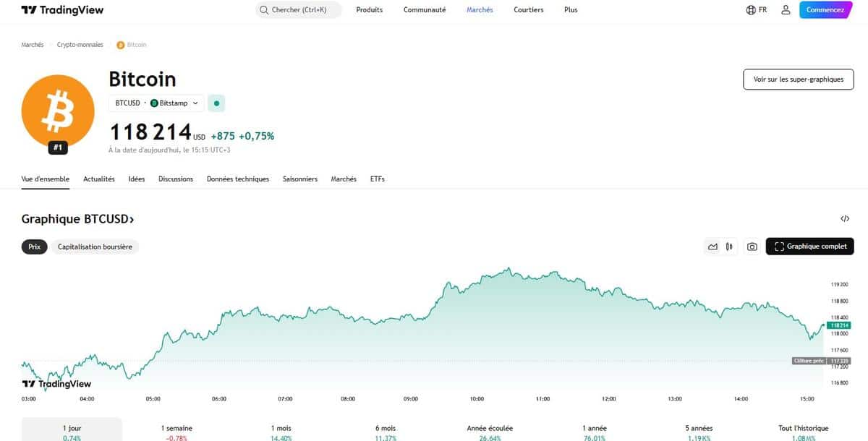Open the Produits menu
The image size is (868, 441).
click(370, 10)
